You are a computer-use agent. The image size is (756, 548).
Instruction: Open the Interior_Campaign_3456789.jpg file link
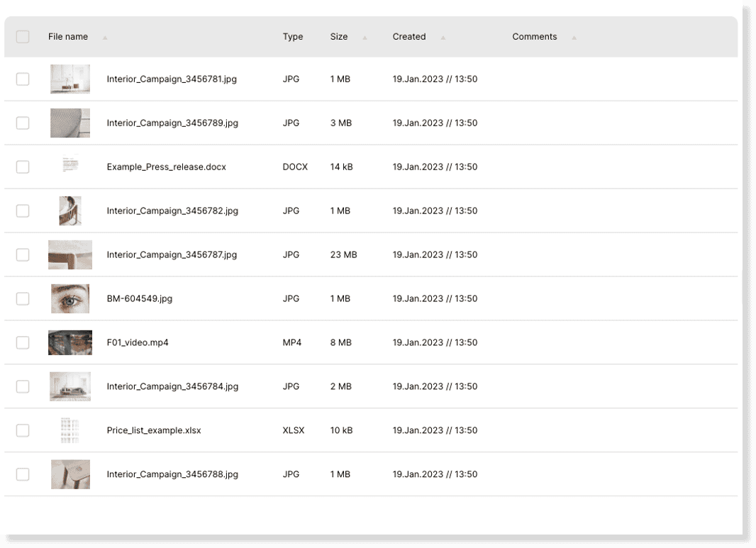click(172, 123)
